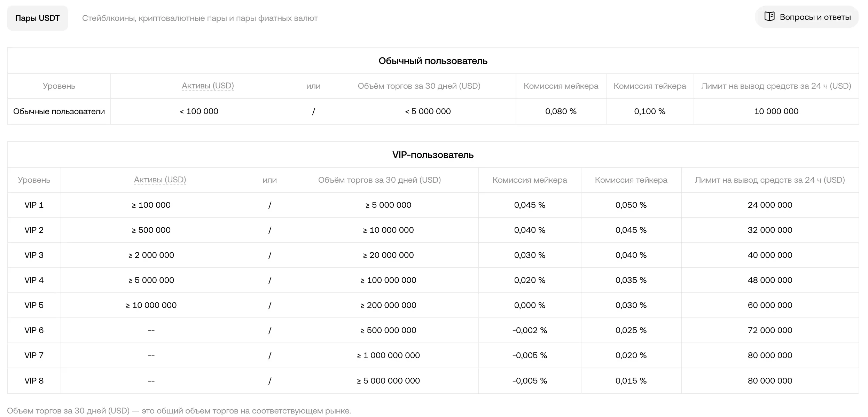The height and width of the screenshot is (417, 868).
Task: Click Комиссия тейкера header in regular table
Action: click(650, 86)
